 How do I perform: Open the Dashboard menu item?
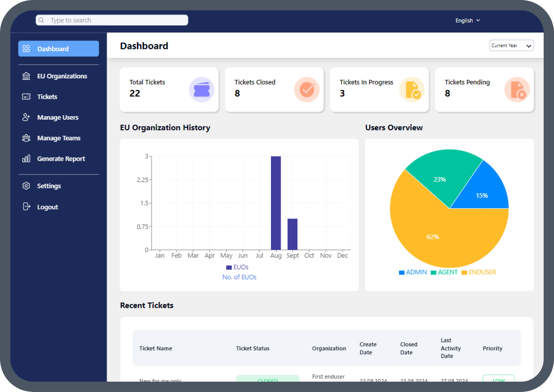point(58,49)
